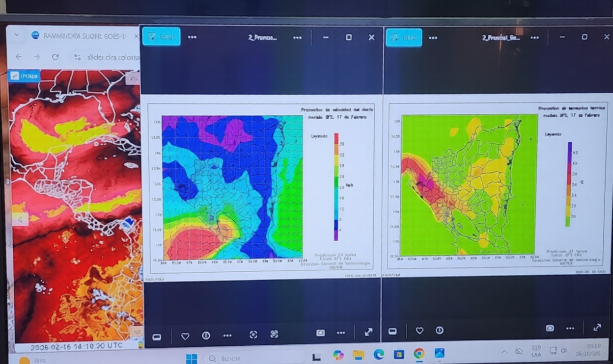Expand the tab search chevron in the browser

pyautogui.click(x=17, y=35)
